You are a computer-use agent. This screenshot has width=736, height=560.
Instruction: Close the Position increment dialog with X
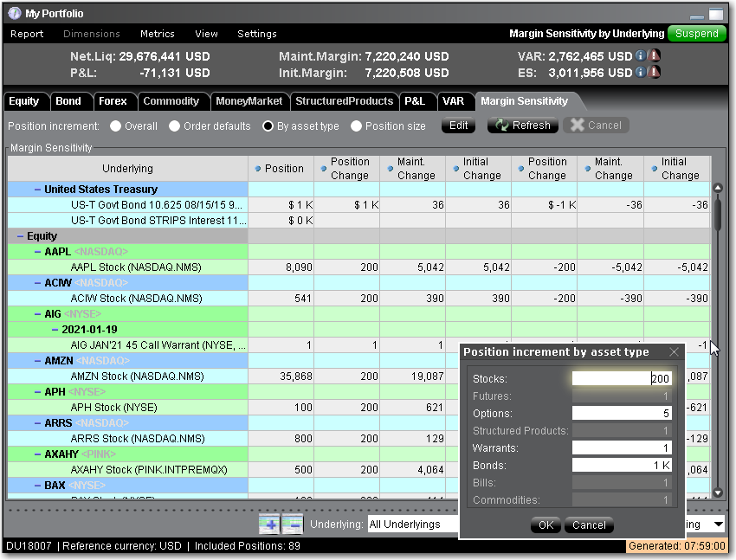point(674,352)
